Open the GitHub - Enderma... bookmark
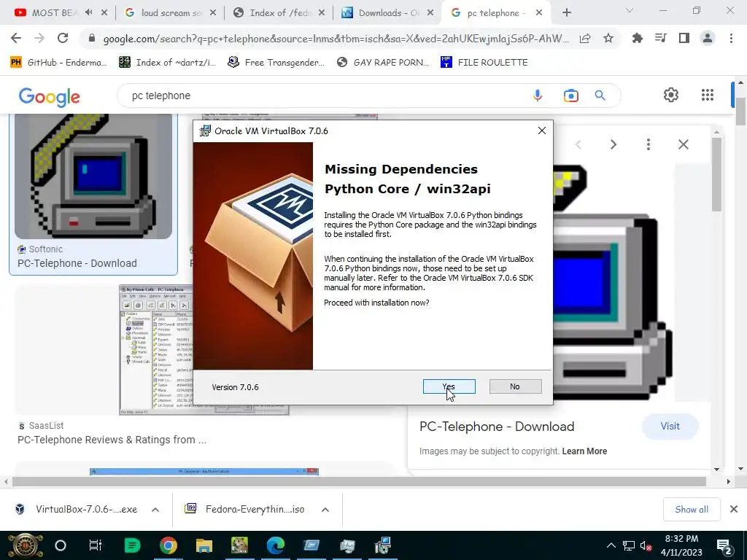Image resolution: width=747 pixels, height=560 pixels. pos(58,63)
